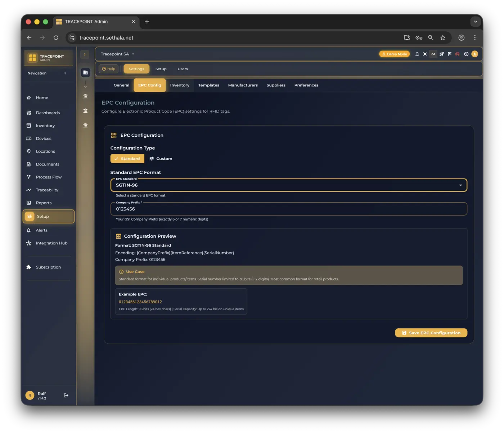The width and height of the screenshot is (504, 433).
Task: Click the Help button
Action: coord(108,69)
